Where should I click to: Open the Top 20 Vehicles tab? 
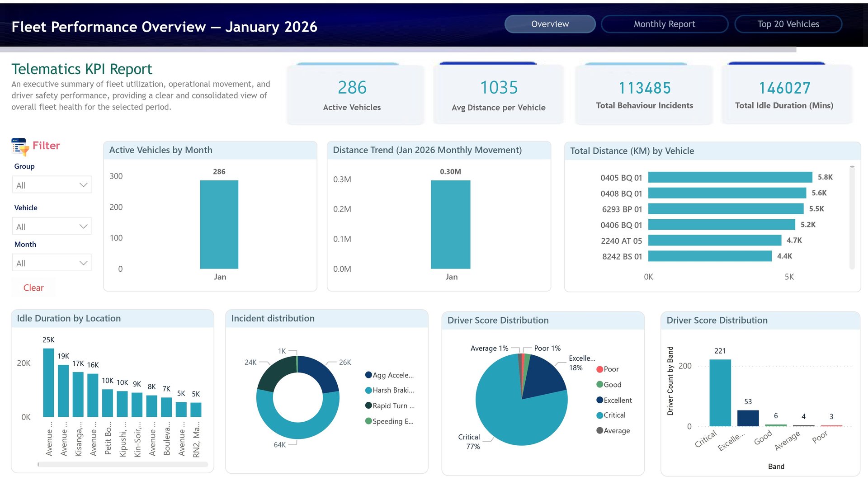[x=788, y=24]
